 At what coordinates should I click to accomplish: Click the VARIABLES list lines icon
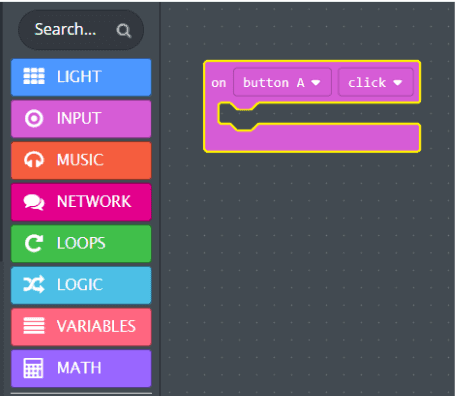click(34, 326)
